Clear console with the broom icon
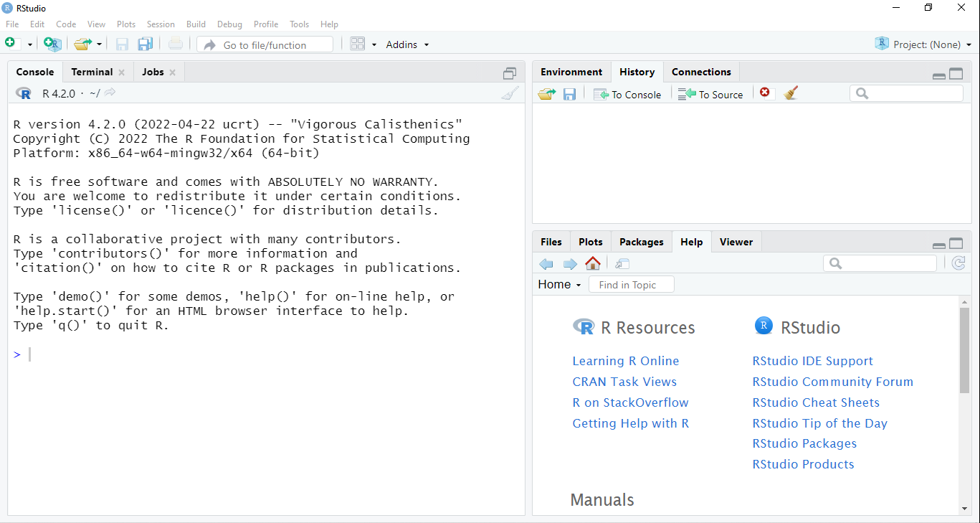980x523 pixels. pyautogui.click(x=510, y=93)
